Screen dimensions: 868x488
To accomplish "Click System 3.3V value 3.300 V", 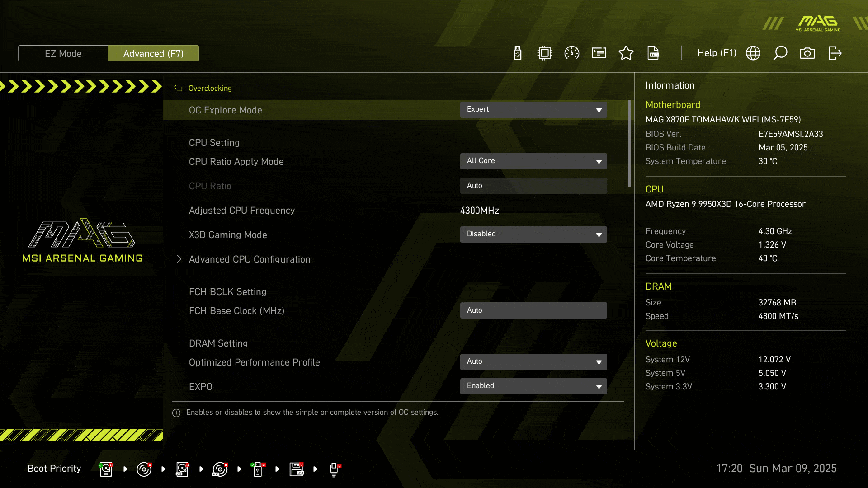I will point(773,387).
